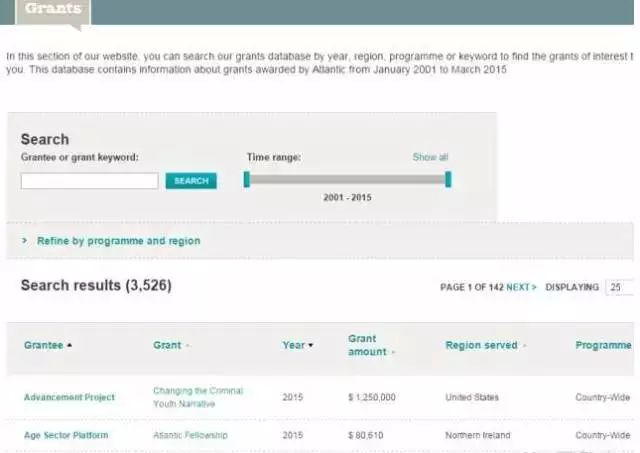Expand Refine by programme and region
The image size is (640, 453).
(119, 241)
